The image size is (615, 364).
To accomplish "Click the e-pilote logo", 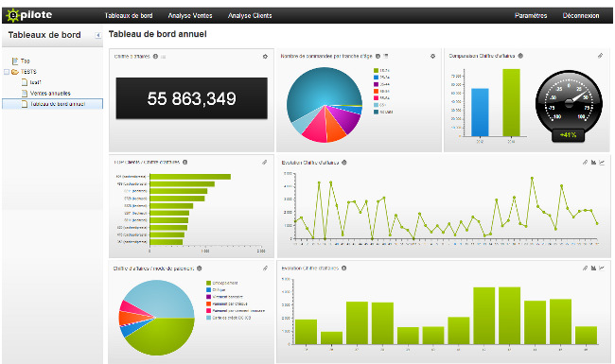I will (x=29, y=15).
